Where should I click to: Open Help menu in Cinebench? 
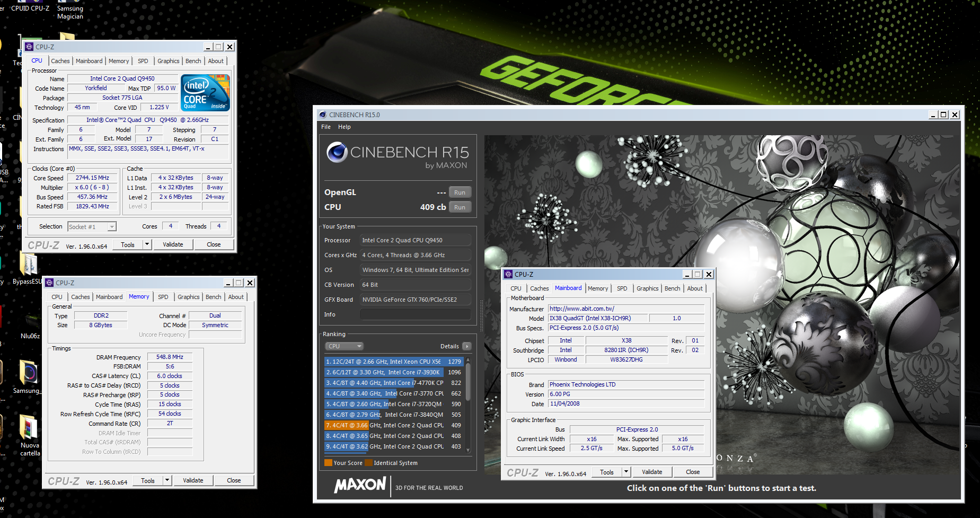(345, 127)
